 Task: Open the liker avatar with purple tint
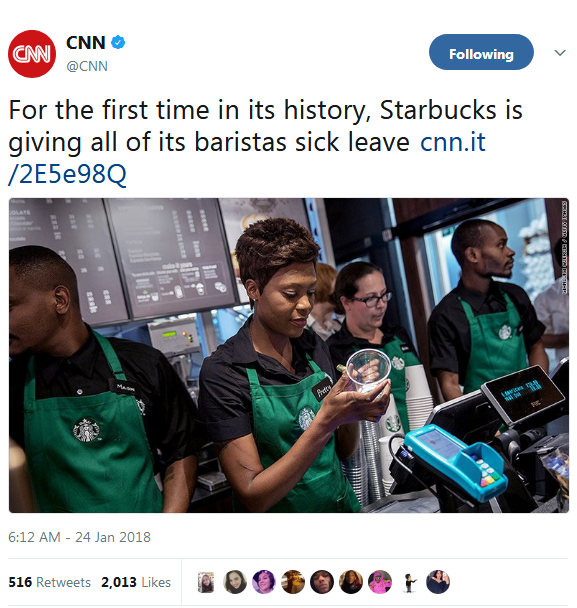pos(264,582)
